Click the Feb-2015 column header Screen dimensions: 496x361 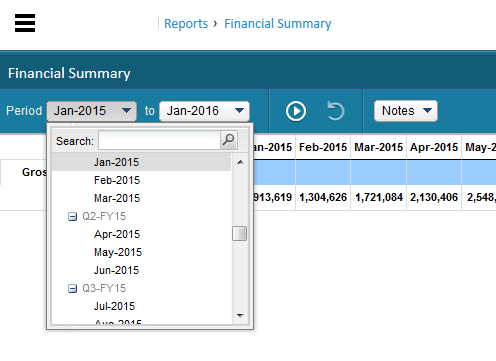tap(323, 147)
